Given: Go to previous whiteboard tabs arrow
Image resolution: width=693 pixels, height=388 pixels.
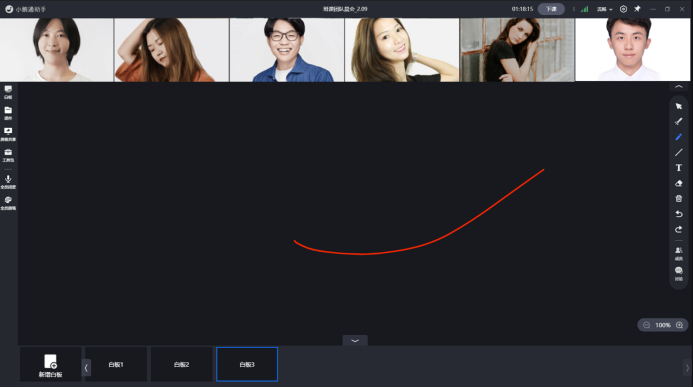Looking at the screenshot, I should pyautogui.click(x=86, y=367).
